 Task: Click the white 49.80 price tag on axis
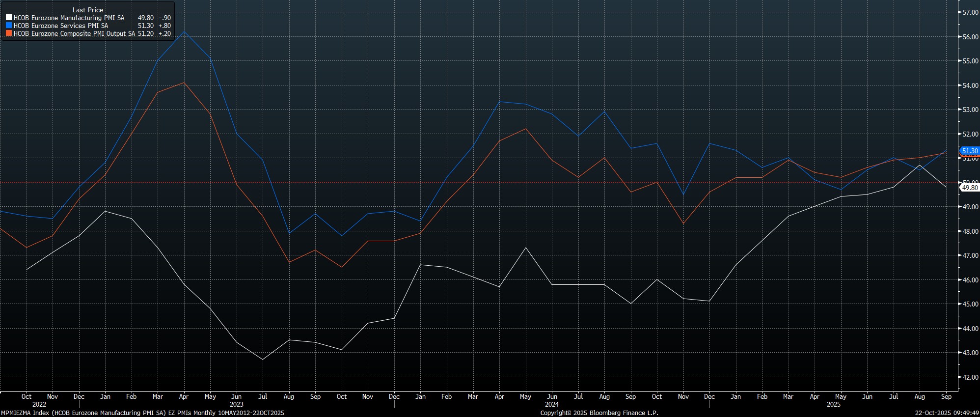[969, 187]
